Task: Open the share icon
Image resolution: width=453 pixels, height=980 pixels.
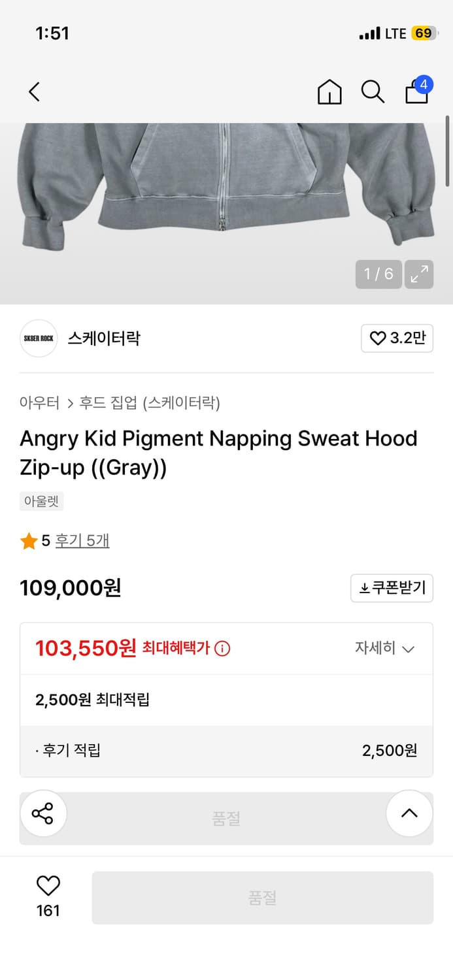Action: (43, 813)
